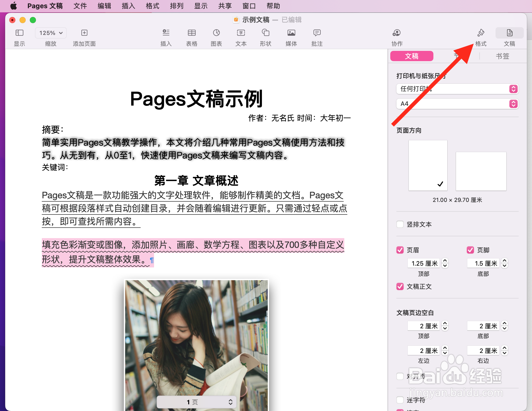Decrease left margin stepper
The width and height of the screenshot is (532, 411).
pos(445,353)
